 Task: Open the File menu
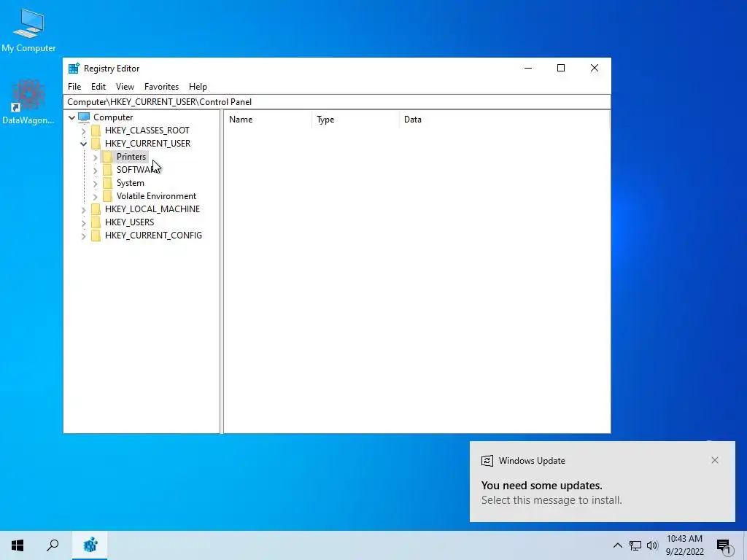pos(74,87)
